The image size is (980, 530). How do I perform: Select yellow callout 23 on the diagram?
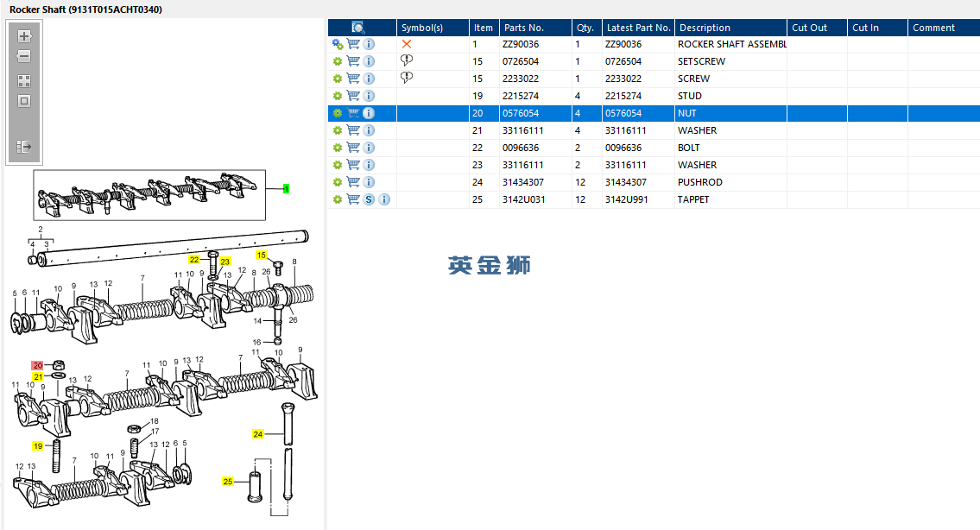[225, 262]
